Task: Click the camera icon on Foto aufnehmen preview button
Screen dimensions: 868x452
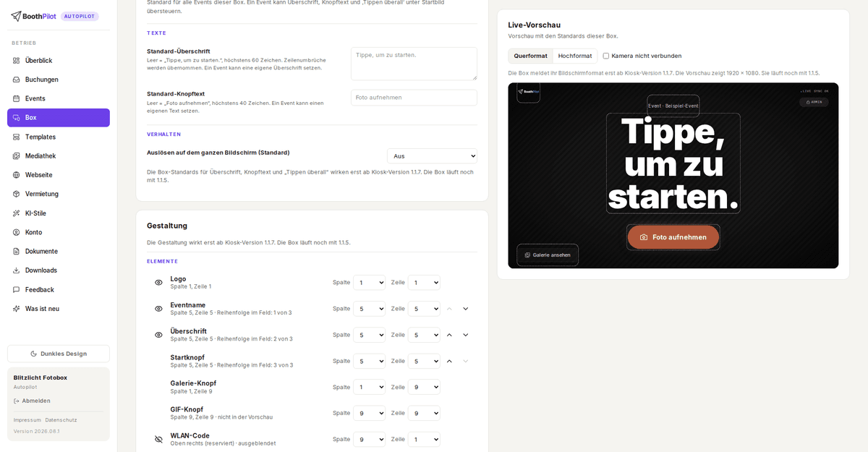Action: pos(644,237)
